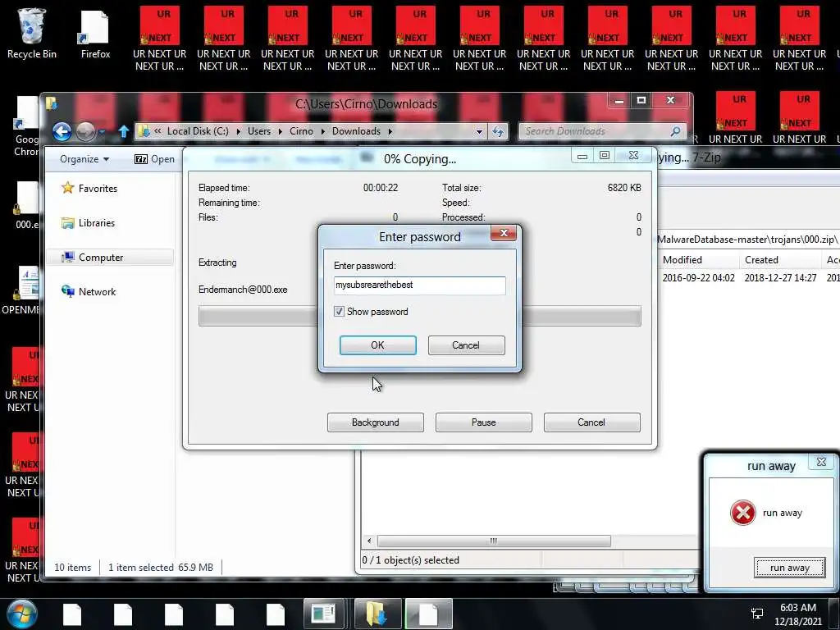Screen dimensions: 840x630
Task: Open the Google Chrome desktop shortcut
Action: coord(27,126)
